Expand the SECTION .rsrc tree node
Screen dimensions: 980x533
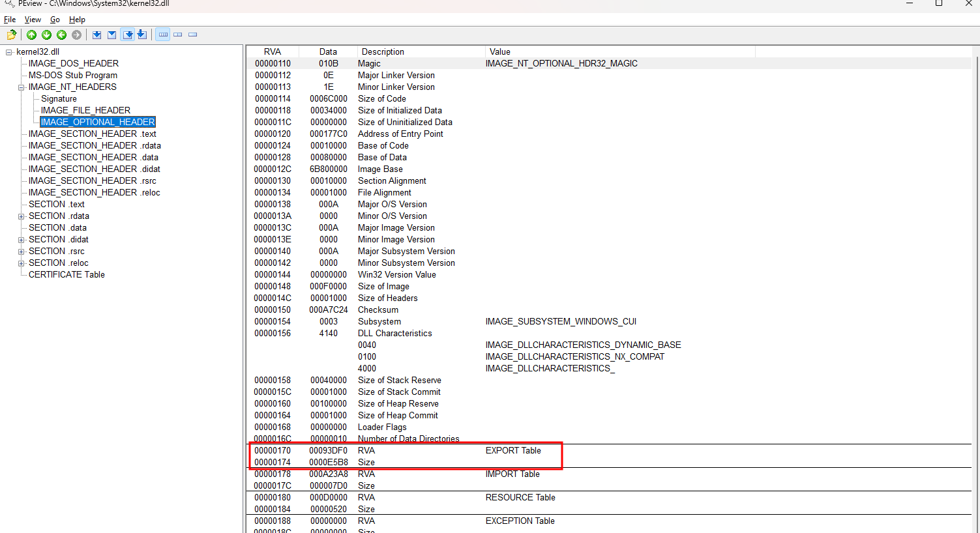(x=22, y=252)
